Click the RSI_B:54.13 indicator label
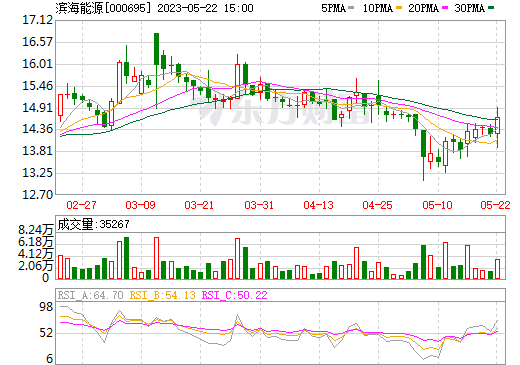520x365 pixels. pyautogui.click(x=162, y=295)
